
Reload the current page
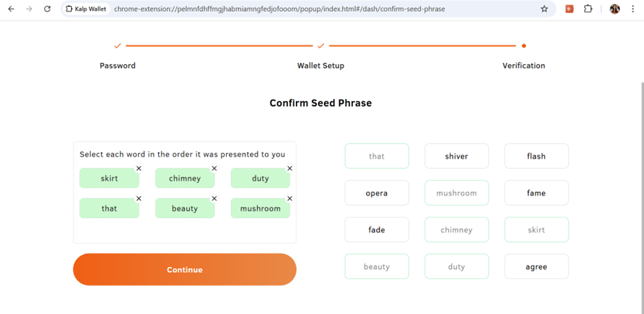coord(47,9)
